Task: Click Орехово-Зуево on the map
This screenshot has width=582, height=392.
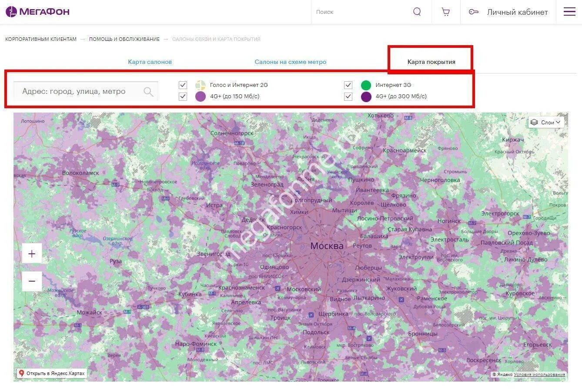Action: (x=528, y=233)
